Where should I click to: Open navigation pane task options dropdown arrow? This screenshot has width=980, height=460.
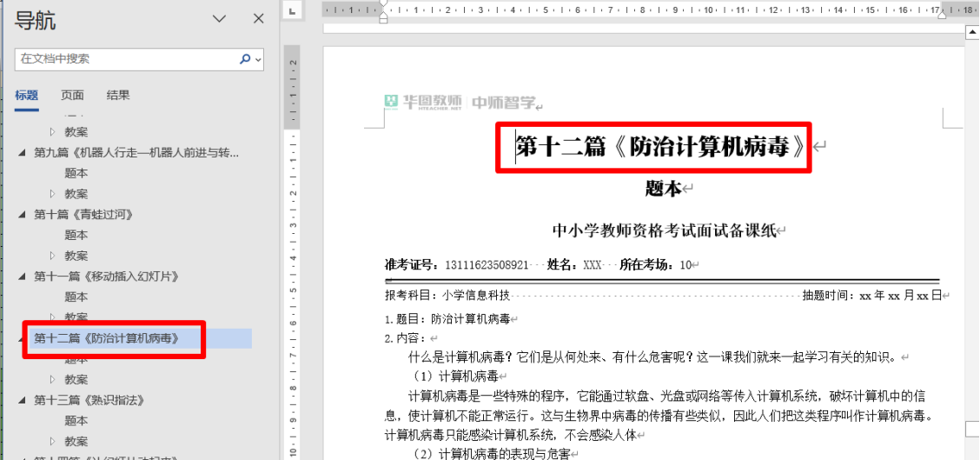click(x=220, y=19)
